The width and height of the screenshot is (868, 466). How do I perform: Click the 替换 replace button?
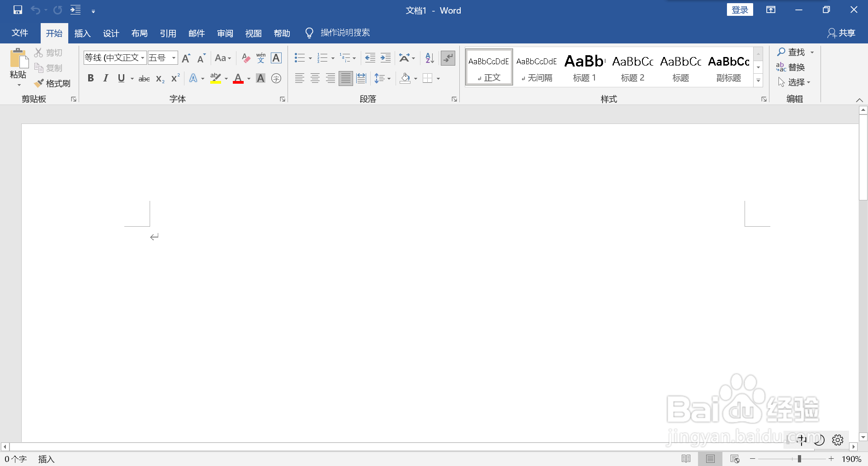pyautogui.click(x=791, y=67)
